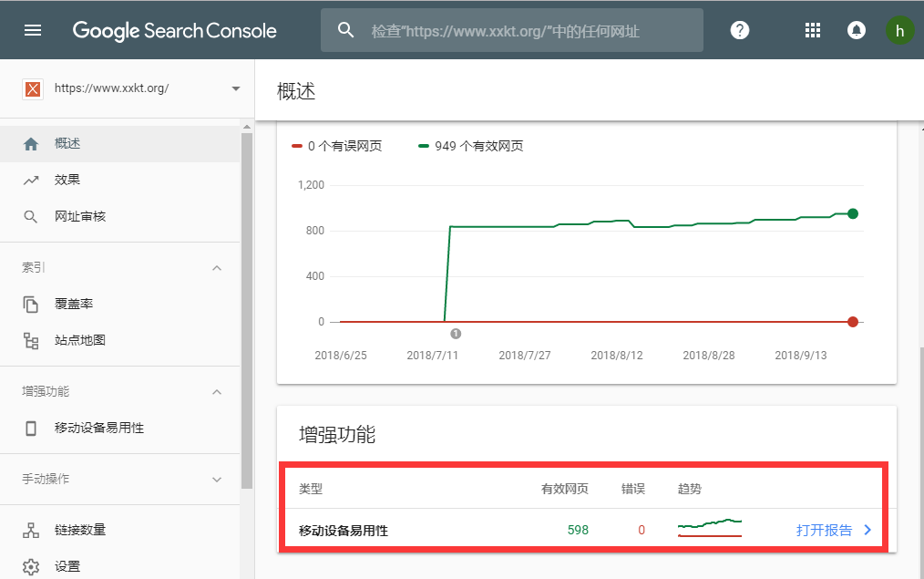Go to 概述 in sidebar
The width and height of the screenshot is (924, 579).
(x=119, y=144)
